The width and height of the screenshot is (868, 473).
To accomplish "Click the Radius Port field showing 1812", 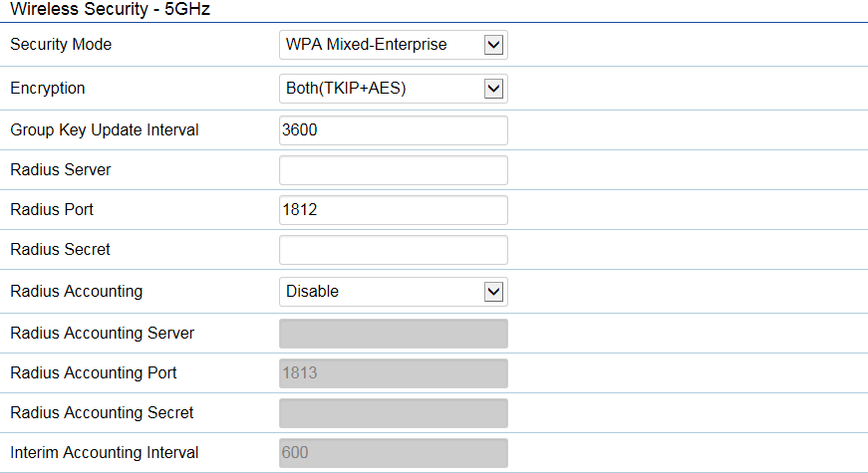I will coord(393,210).
